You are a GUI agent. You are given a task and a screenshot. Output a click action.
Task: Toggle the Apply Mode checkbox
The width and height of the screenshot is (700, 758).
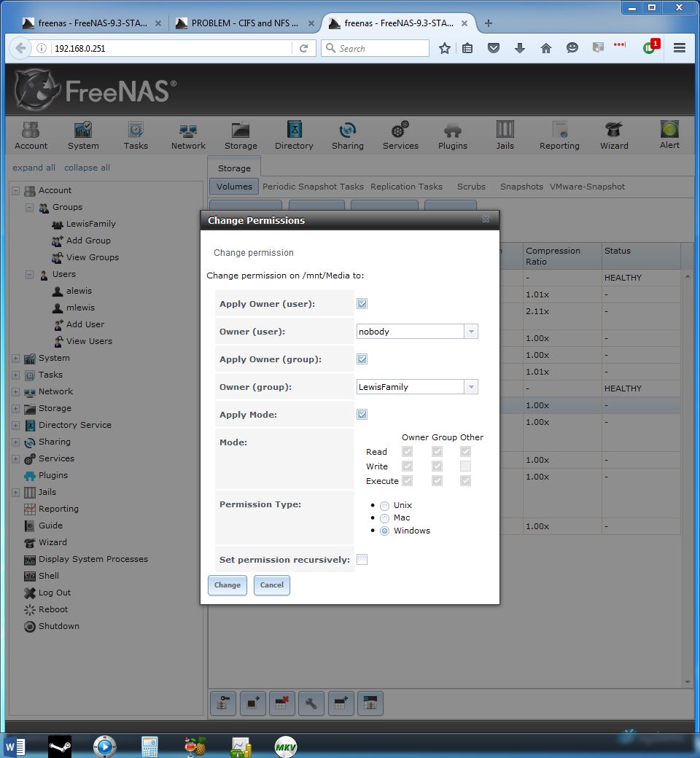[x=362, y=414]
